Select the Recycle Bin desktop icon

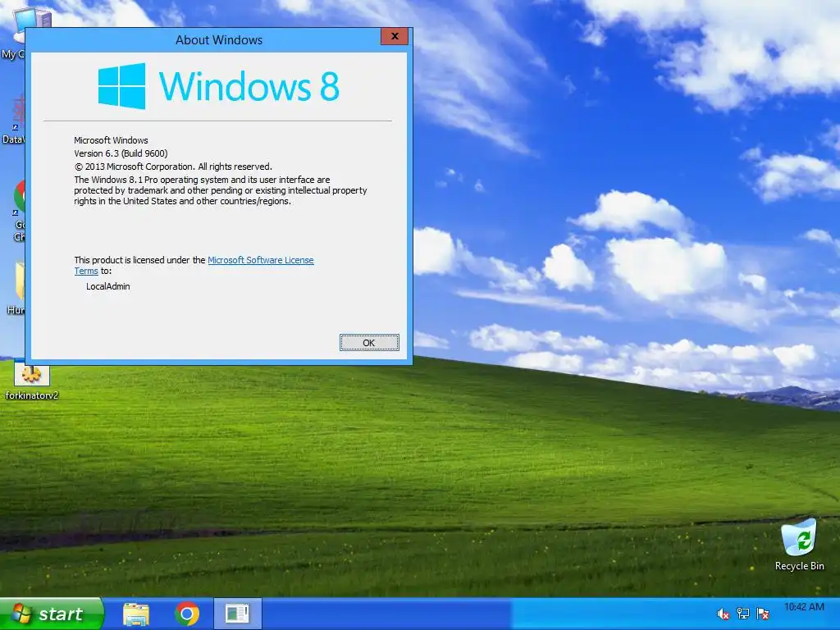[799, 545]
